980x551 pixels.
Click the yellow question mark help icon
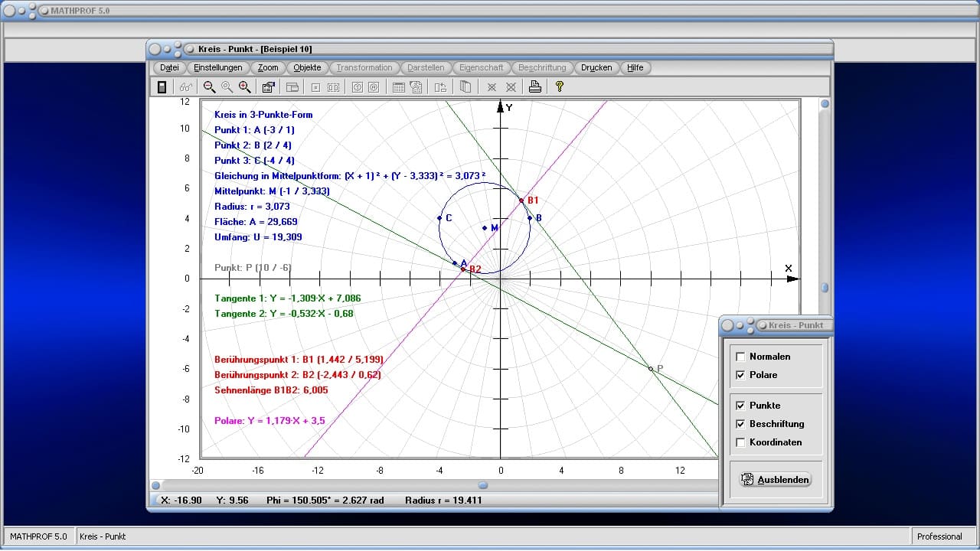560,87
